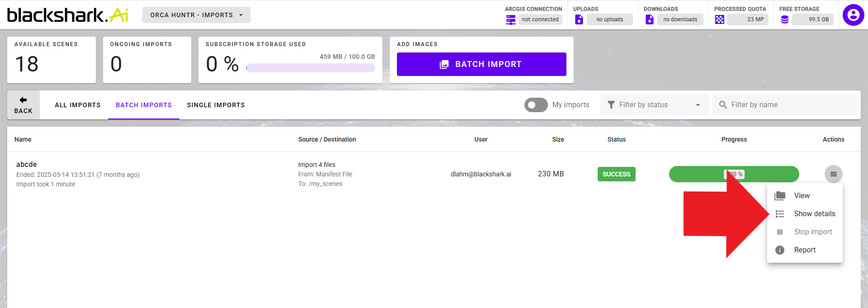Toggle the My imports switch
The height and width of the screenshot is (308, 868).
[x=536, y=105]
